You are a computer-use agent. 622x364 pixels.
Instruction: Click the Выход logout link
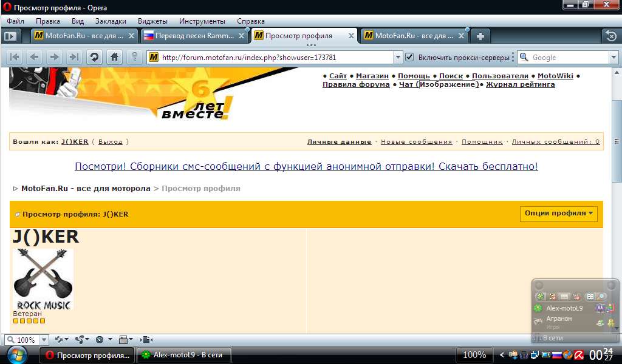coord(111,142)
